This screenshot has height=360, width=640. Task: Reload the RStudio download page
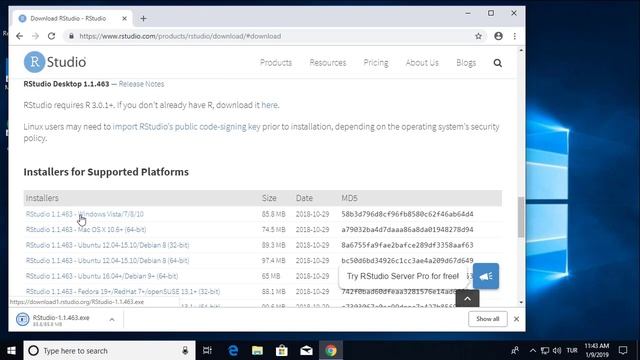coord(51,36)
